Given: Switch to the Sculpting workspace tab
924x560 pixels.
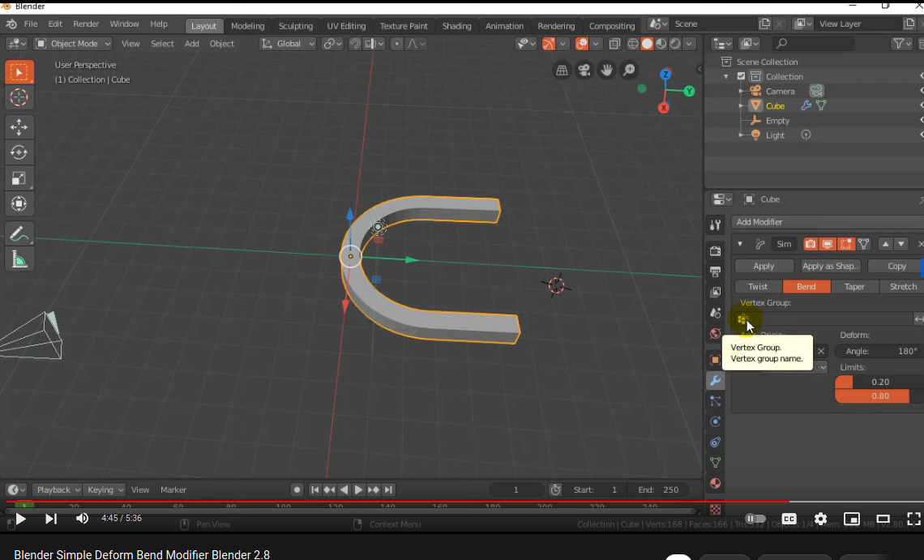Looking at the screenshot, I should point(295,26).
